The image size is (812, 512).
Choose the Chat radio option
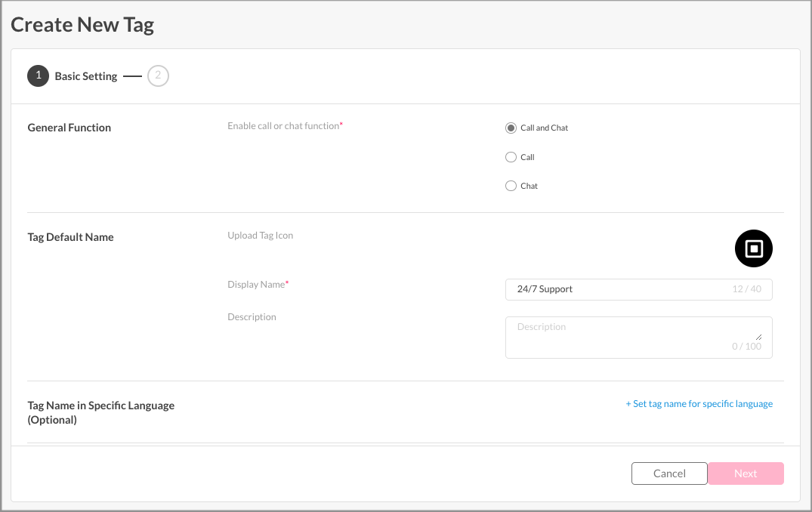[511, 186]
